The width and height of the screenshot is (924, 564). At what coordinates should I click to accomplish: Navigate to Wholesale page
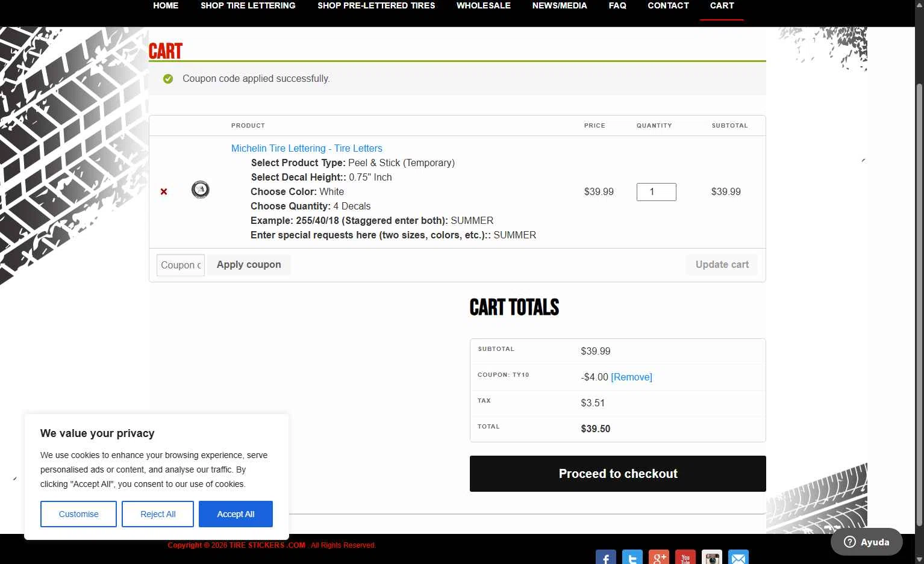click(484, 5)
